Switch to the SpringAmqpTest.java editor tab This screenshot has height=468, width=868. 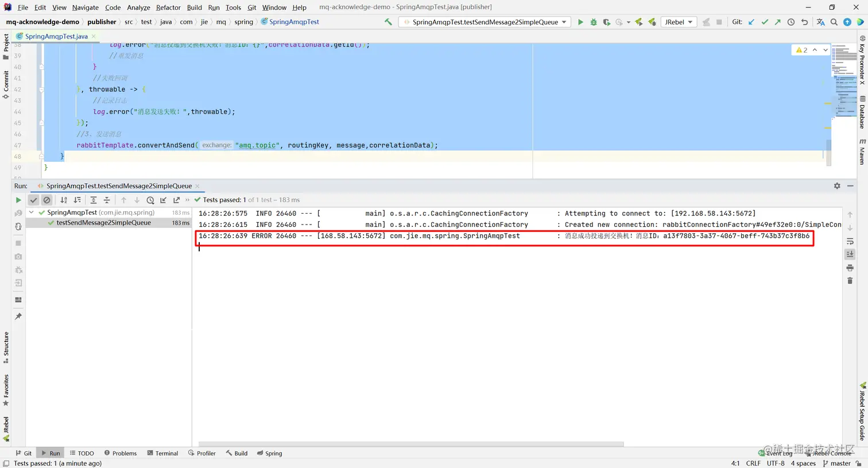coord(56,36)
